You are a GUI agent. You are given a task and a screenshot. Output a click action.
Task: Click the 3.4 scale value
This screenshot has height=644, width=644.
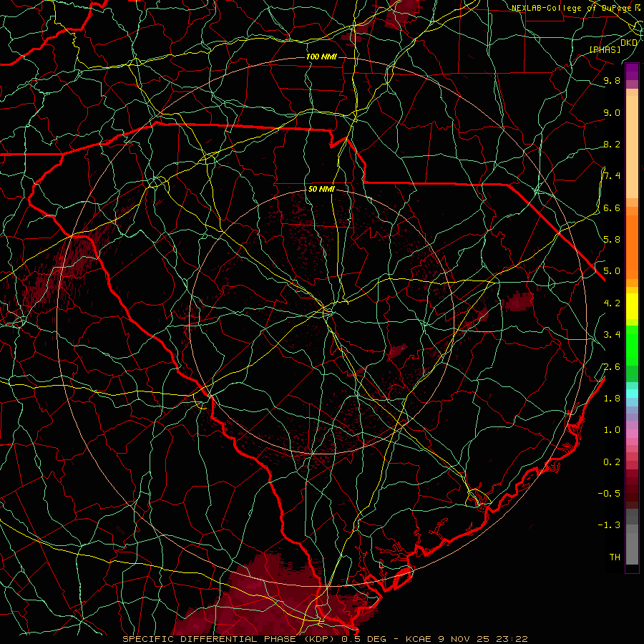tap(612, 335)
